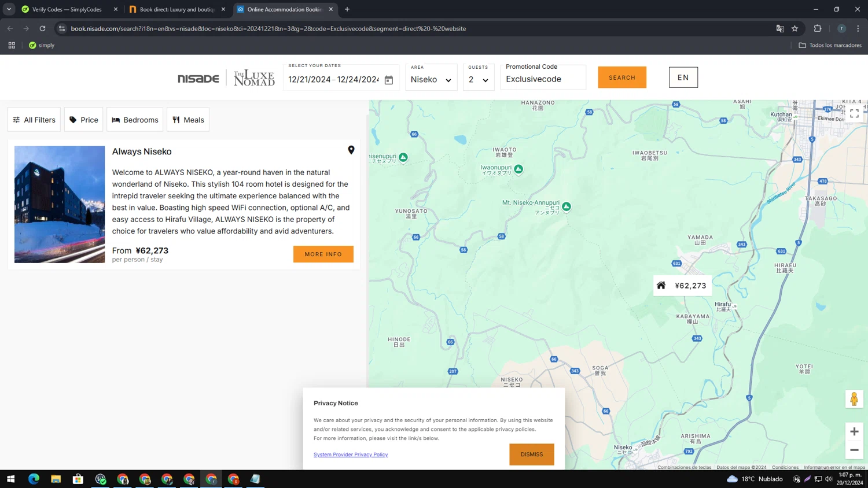The width and height of the screenshot is (868, 488).
Task: Open the Always Niseko title
Action: click(x=142, y=151)
